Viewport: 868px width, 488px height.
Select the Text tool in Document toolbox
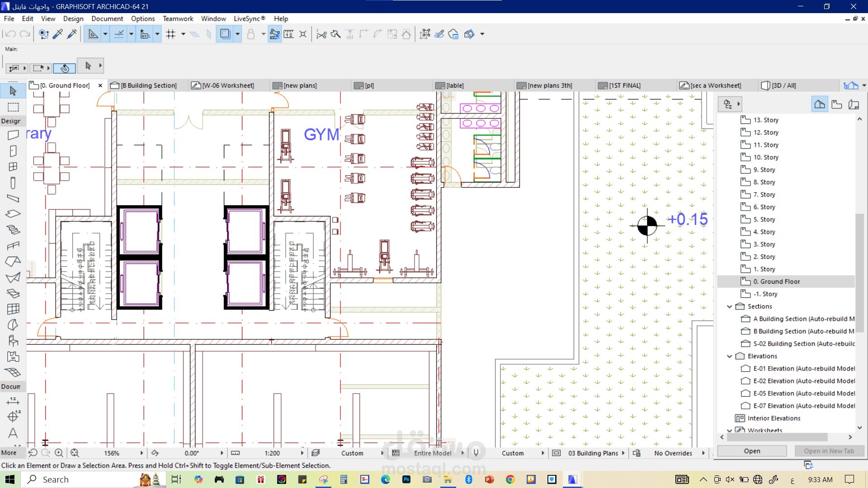13,433
